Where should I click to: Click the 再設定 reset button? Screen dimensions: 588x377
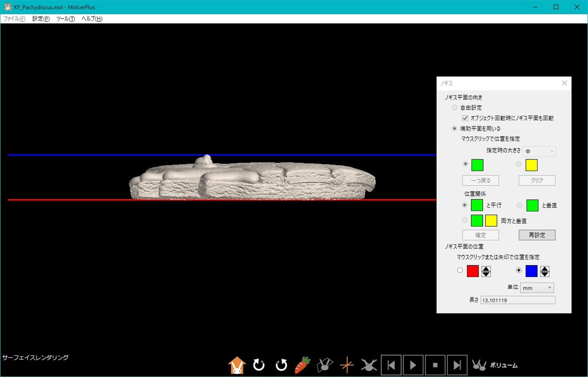537,235
